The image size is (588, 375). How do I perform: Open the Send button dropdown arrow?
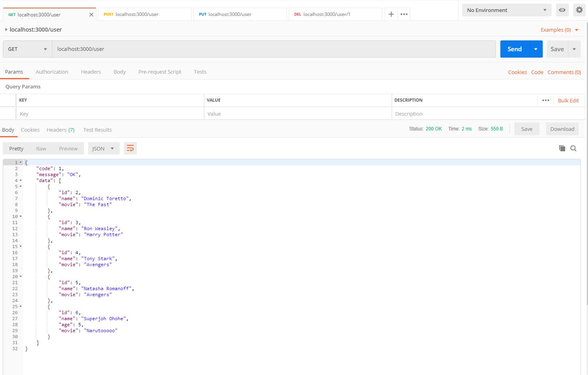(x=536, y=49)
